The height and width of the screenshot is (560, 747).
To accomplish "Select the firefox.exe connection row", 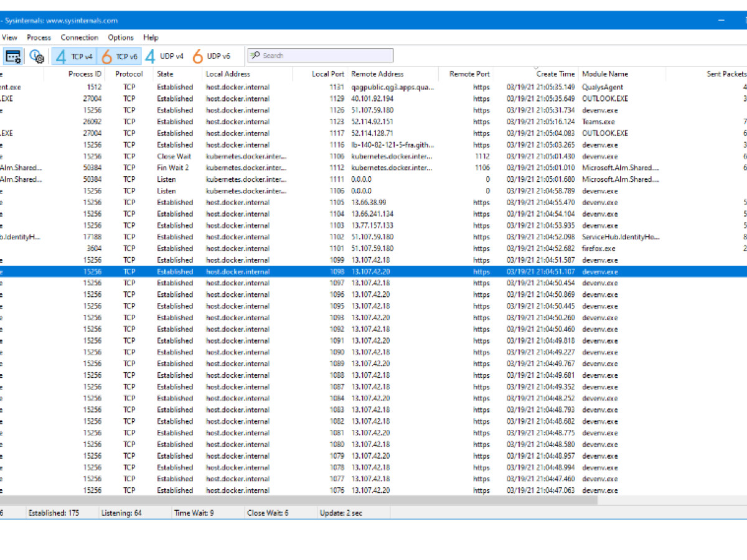I will coord(374,248).
